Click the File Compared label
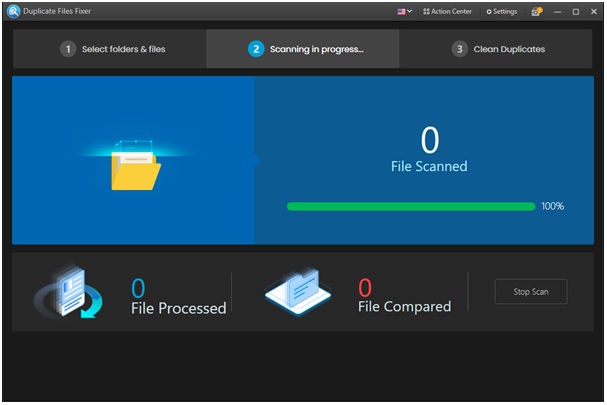This screenshot has width=607, height=405. pyautogui.click(x=405, y=307)
